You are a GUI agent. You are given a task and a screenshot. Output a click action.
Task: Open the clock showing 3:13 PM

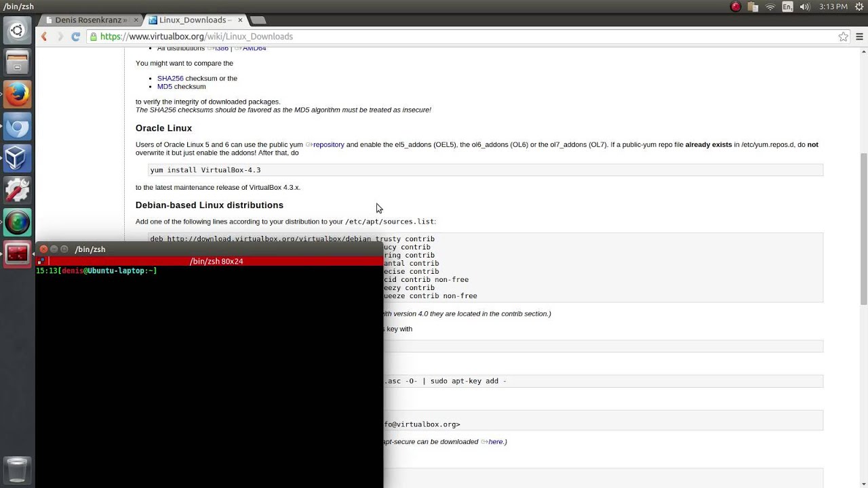(833, 7)
